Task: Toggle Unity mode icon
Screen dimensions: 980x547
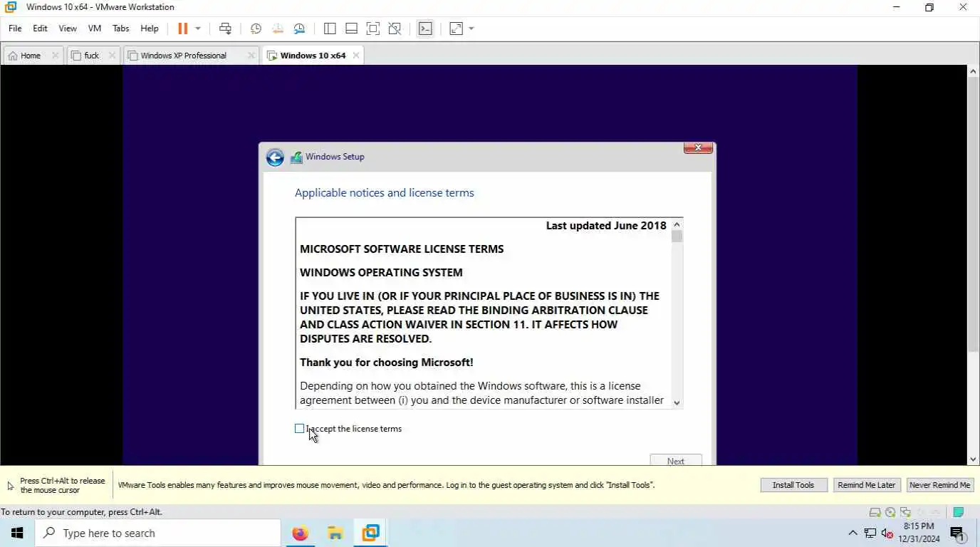Action: tap(395, 28)
